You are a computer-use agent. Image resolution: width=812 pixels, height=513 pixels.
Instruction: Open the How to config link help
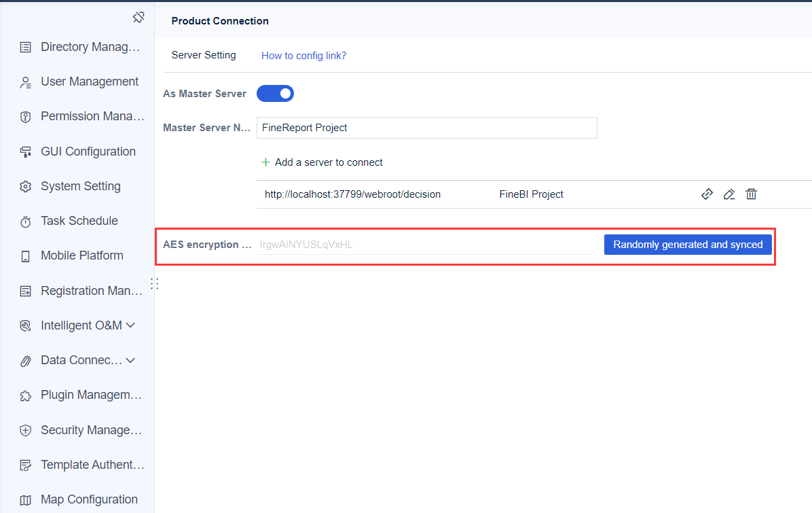303,55
